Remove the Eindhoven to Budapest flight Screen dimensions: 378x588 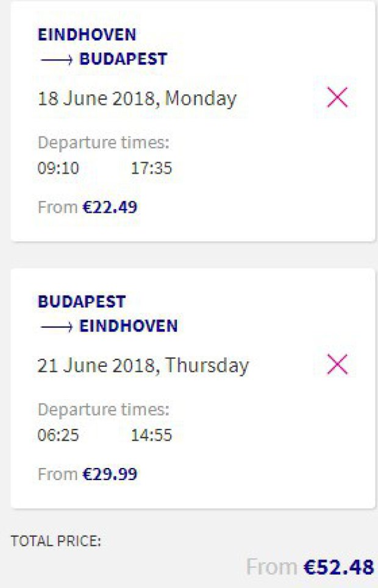(x=337, y=97)
